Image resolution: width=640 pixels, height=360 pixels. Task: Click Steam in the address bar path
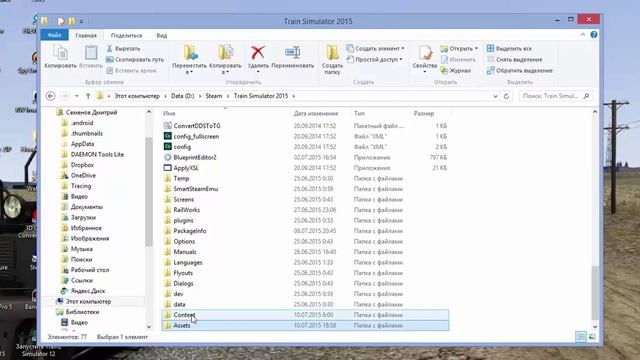click(214, 96)
